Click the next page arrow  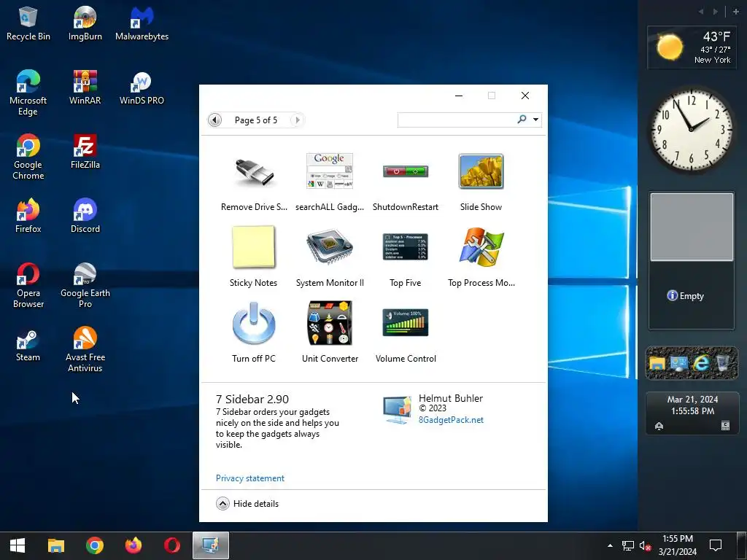click(x=298, y=120)
